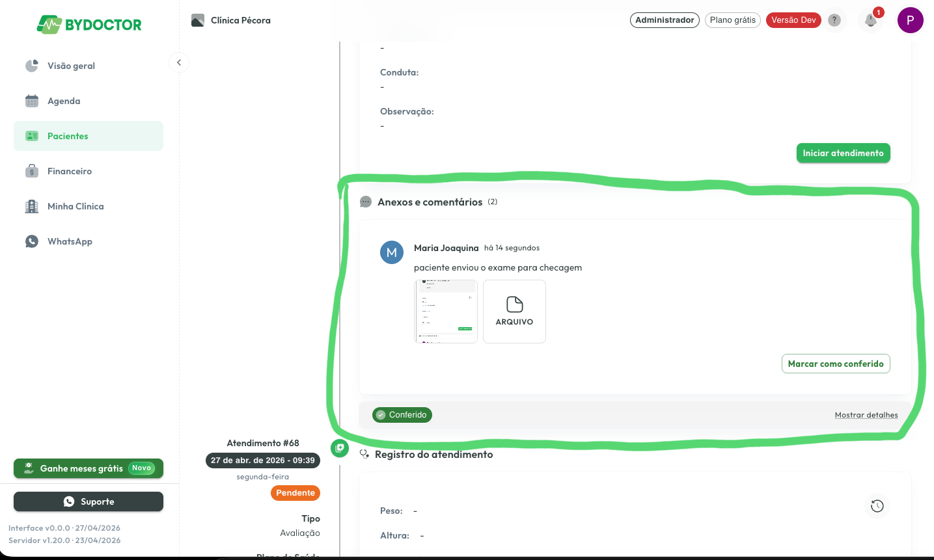
Task: Click the Minha Clínica building icon
Action: pyautogui.click(x=32, y=206)
